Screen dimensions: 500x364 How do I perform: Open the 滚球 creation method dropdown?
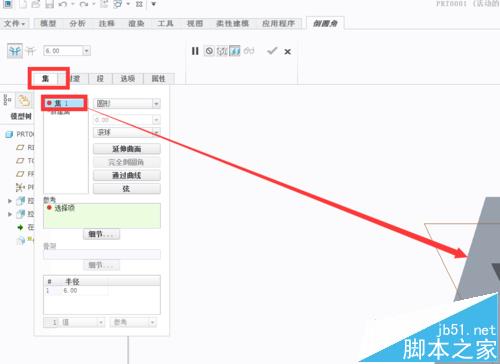[127, 132]
